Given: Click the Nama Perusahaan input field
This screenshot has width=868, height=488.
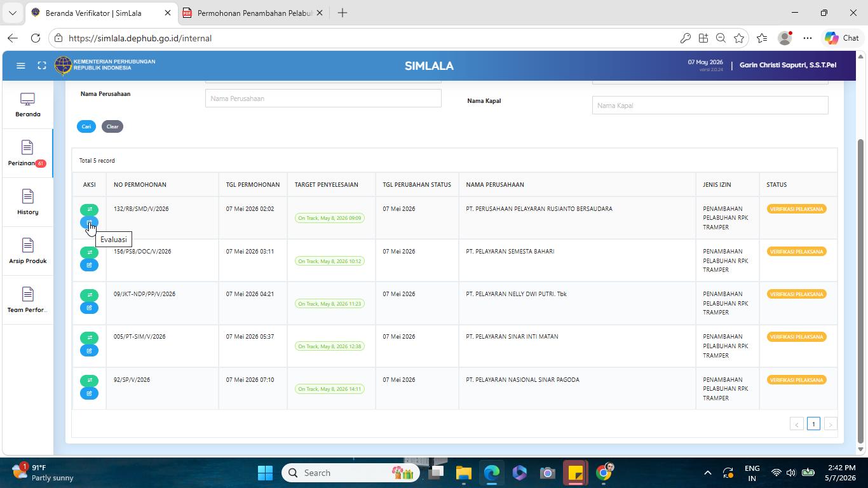Looking at the screenshot, I should tap(323, 98).
